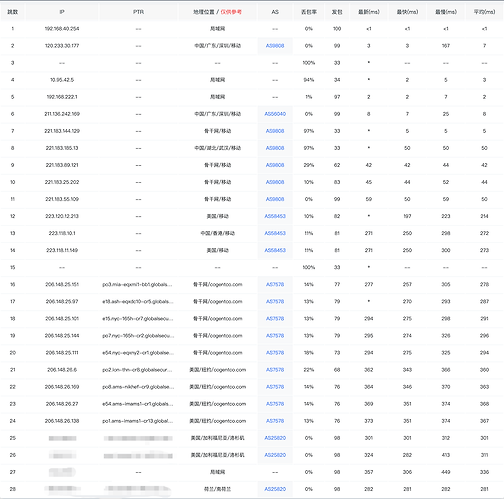This screenshot has width=504, height=499.
Task: Click blurred IP in hop 27 row
Action: point(62,472)
